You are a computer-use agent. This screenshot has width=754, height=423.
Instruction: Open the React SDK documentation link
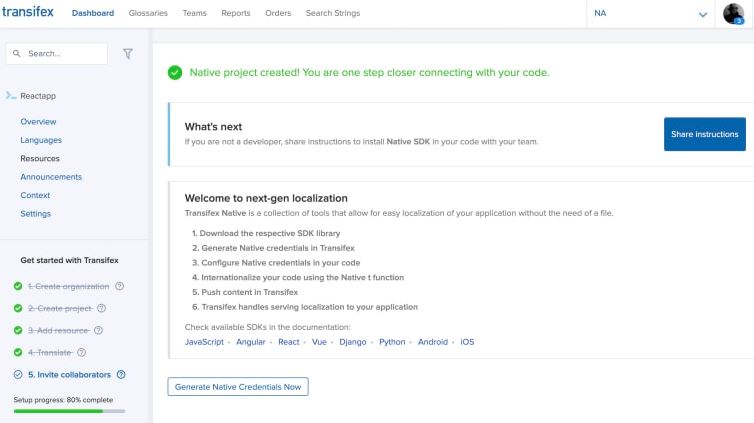coord(289,342)
